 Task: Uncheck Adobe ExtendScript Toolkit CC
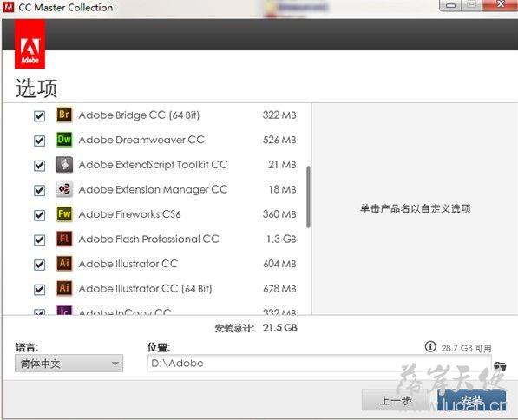point(39,165)
